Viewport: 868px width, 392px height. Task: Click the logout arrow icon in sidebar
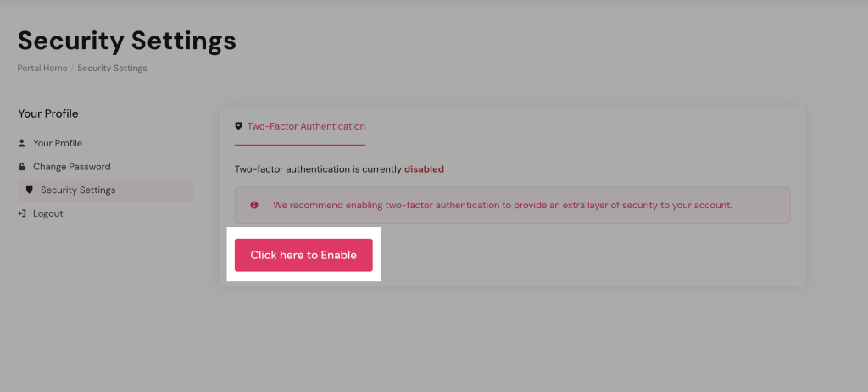22,213
